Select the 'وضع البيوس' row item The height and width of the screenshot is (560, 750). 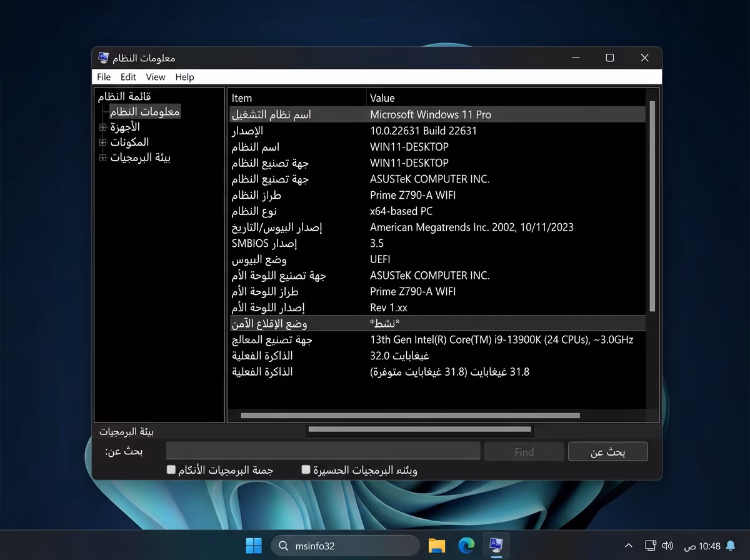point(259,259)
